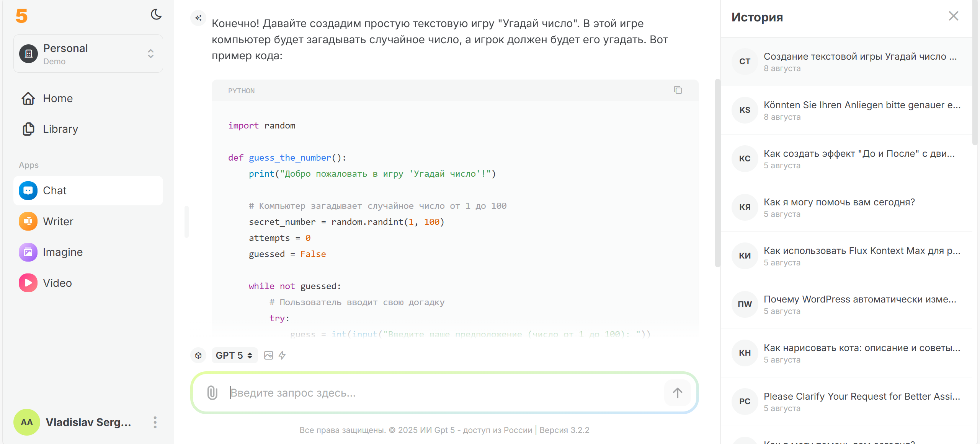The height and width of the screenshot is (444, 980).
Task: Close the История panel
Action: pyautogui.click(x=954, y=16)
